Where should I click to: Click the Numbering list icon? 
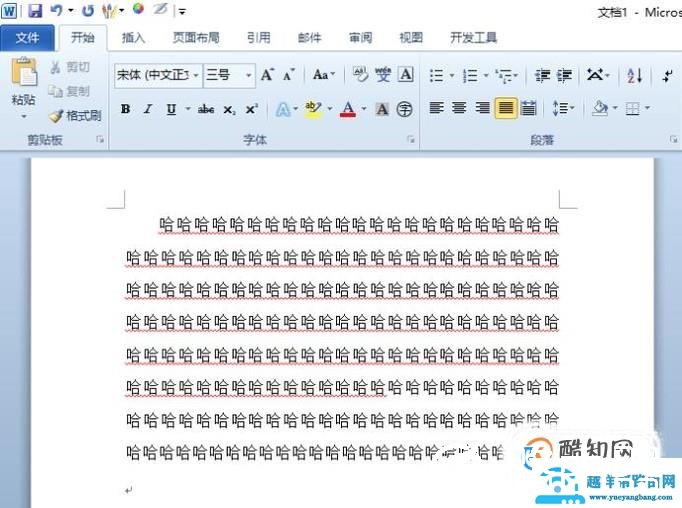470,76
